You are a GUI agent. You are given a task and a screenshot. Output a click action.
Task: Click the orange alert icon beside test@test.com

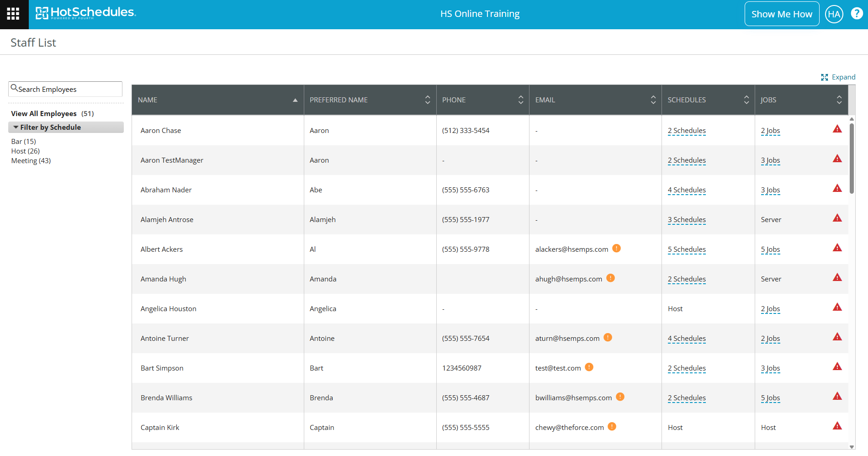pyautogui.click(x=589, y=367)
